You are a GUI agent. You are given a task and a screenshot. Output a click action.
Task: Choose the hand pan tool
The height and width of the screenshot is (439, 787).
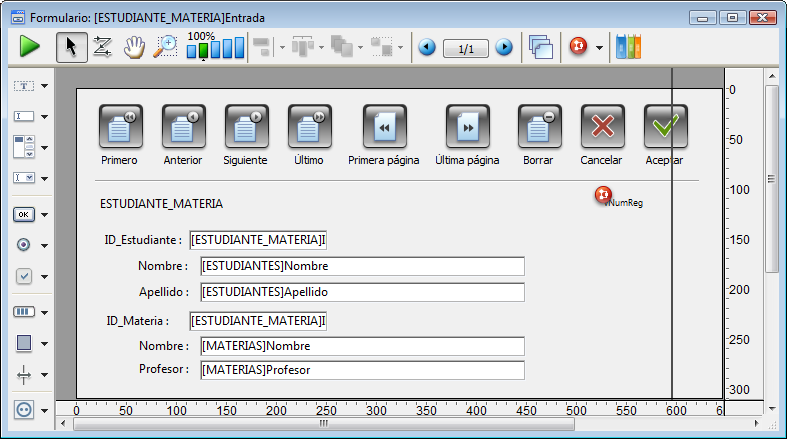133,47
